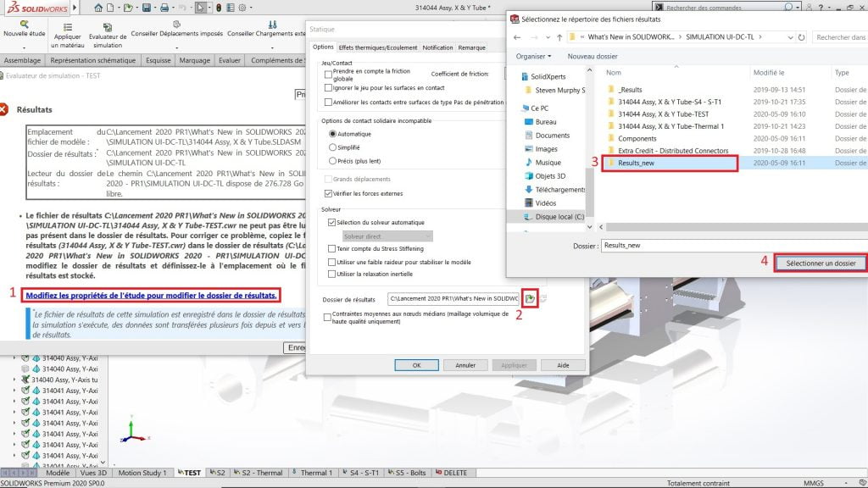The image size is (868, 488).
Task: Toggle Prendre en compte la friction globale
Action: pyautogui.click(x=328, y=75)
